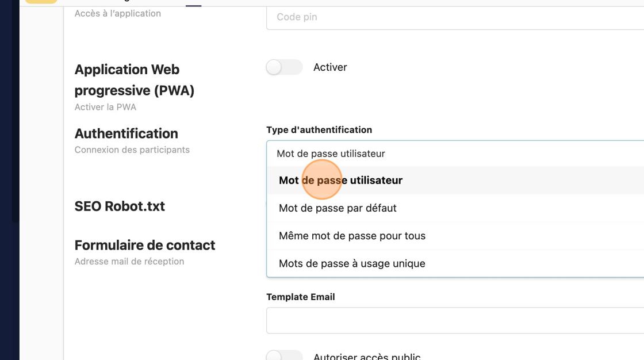Open the Type d'authentification dropdown field

(x=454, y=154)
